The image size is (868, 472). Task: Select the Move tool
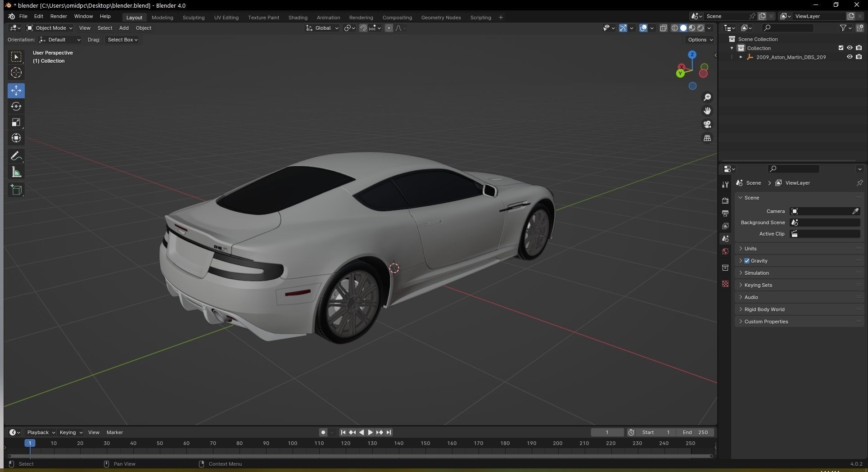(16, 91)
